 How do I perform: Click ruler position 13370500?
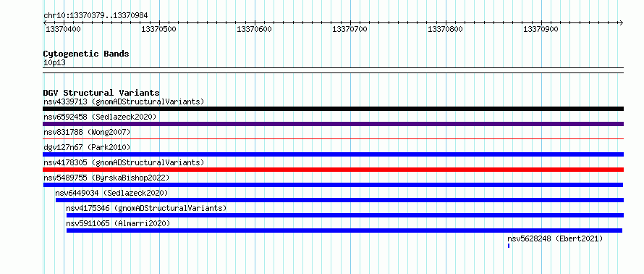[x=158, y=29]
